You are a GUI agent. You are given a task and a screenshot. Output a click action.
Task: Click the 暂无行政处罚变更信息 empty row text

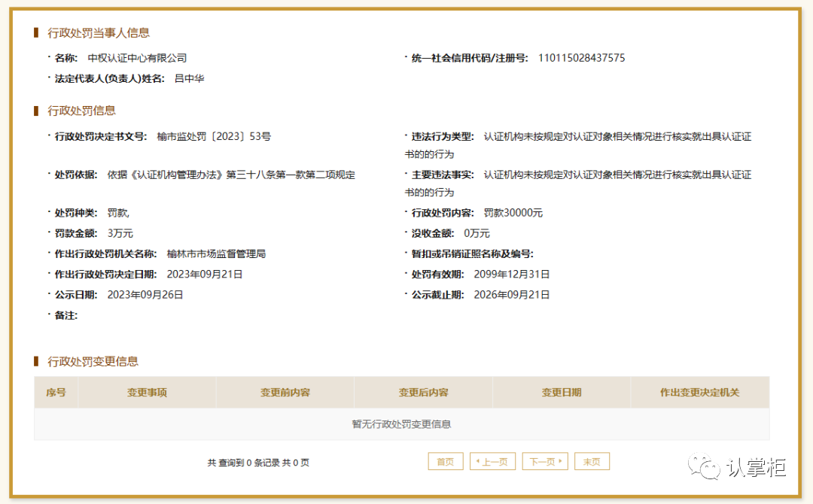point(401,424)
